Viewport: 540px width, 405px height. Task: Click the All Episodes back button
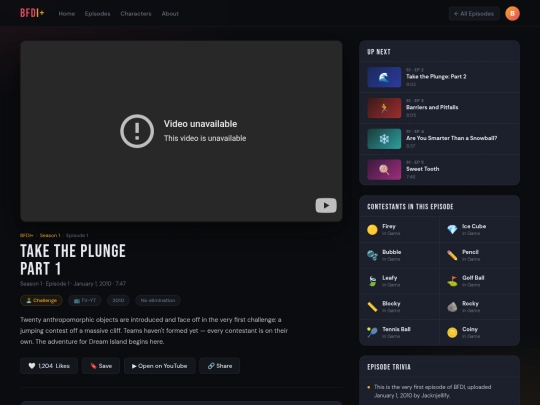click(x=474, y=14)
